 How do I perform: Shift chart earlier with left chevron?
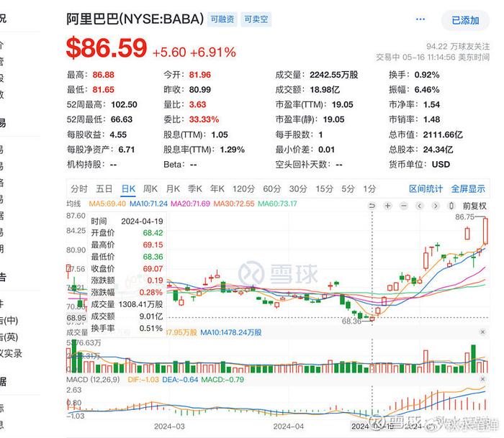420,206
